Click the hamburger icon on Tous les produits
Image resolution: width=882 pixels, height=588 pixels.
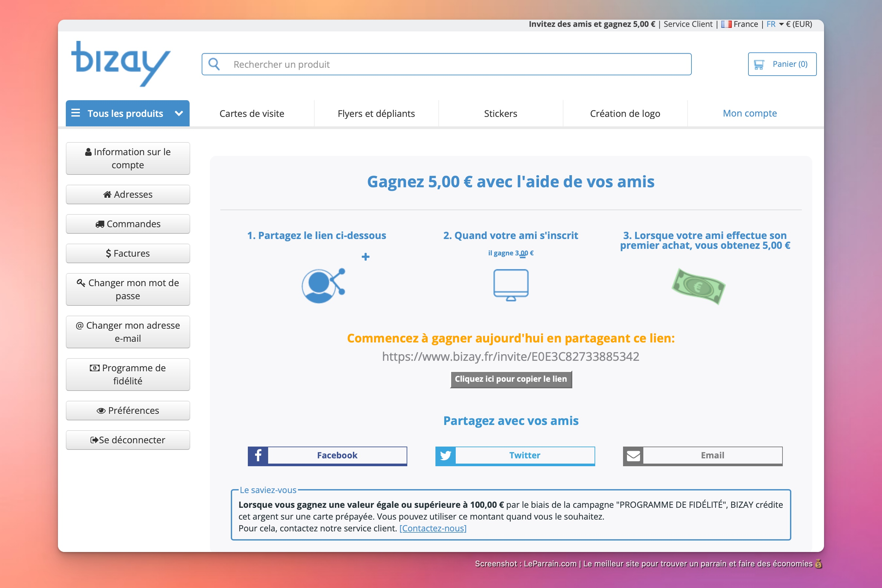click(76, 113)
